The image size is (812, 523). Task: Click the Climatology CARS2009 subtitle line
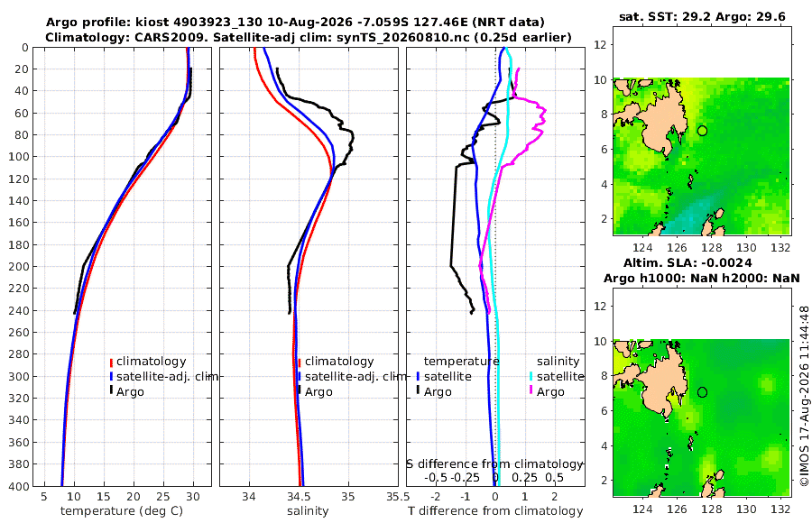[x=309, y=37]
